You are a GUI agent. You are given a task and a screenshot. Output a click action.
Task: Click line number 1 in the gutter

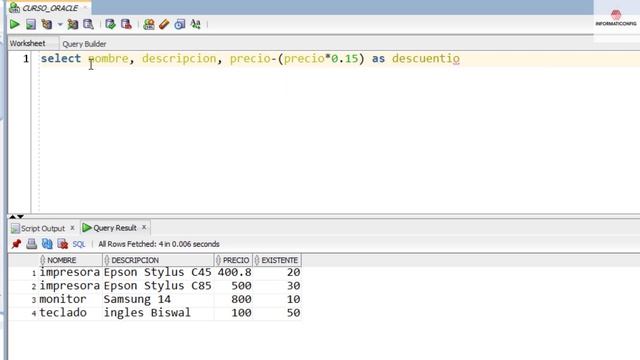click(x=26, y=59)
